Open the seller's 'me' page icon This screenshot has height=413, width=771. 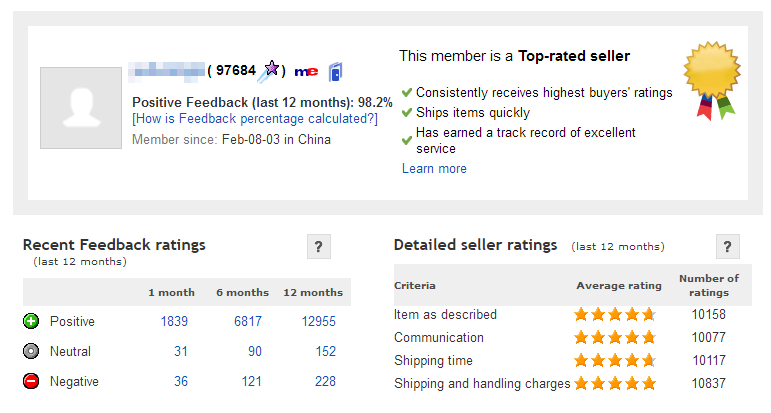click(x=306, y=72)
